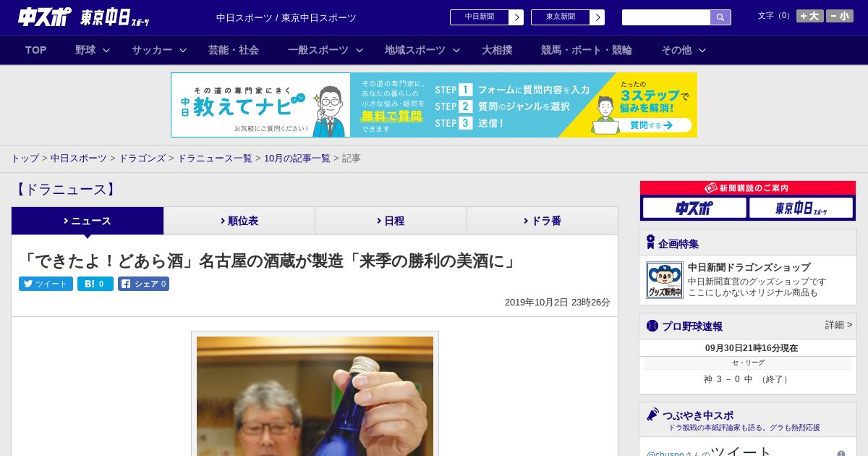Open 詳細 link for プロ野球速報
868x456 pixels.
838,325
